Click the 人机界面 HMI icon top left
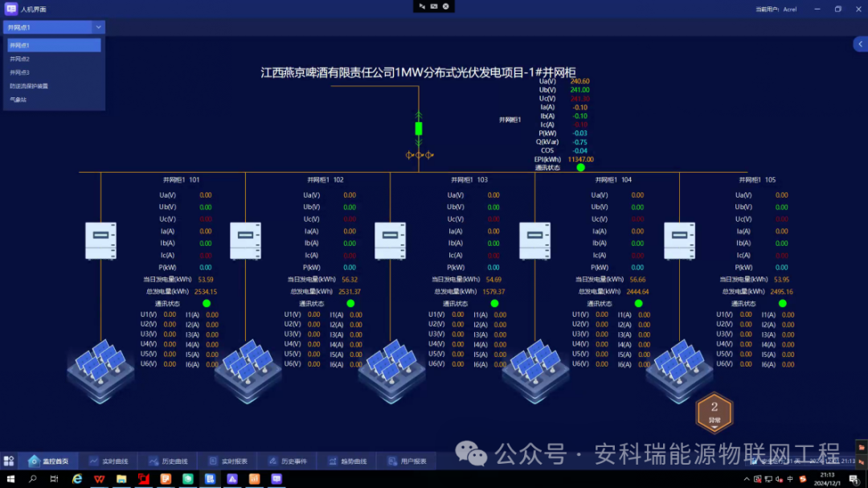Image resolution: width=868 pixels, height=488 pixels. click(10, 9)
